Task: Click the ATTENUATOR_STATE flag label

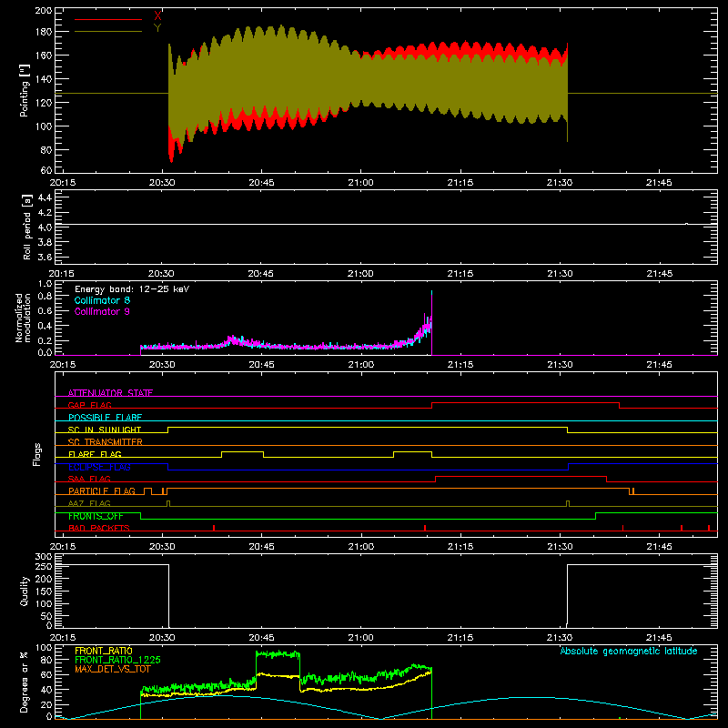Action: [110, 393]
